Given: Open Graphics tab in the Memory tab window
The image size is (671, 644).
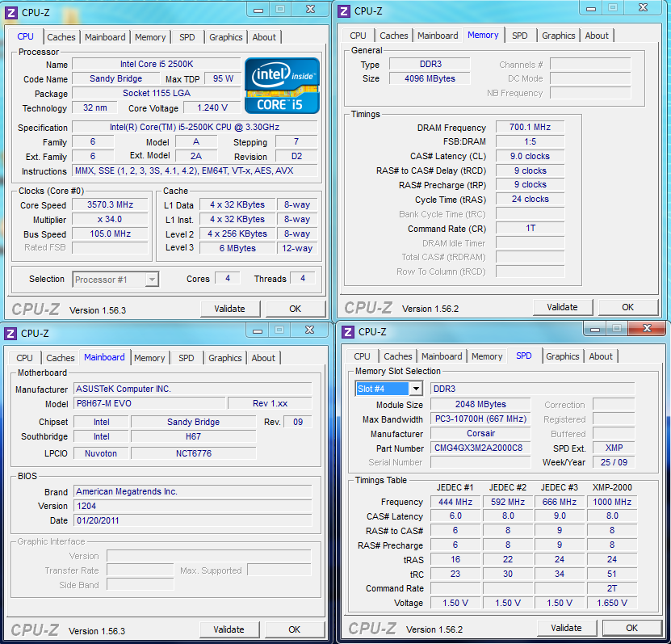Looking at the screenshot, I should [x=559, y=36].
